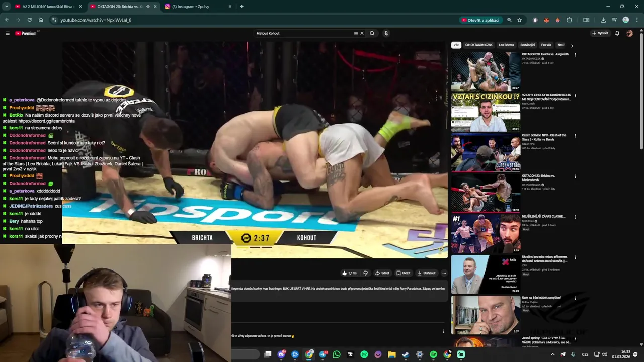The image size is (644, 362).
Task: Open browser downloads
Action: [603, 20]
